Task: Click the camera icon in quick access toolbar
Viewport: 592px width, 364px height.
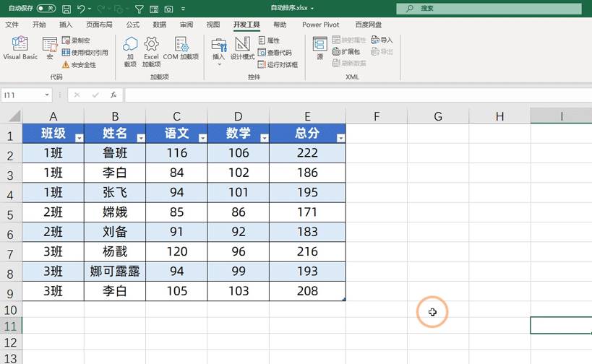Action: (x=168, y=9)
